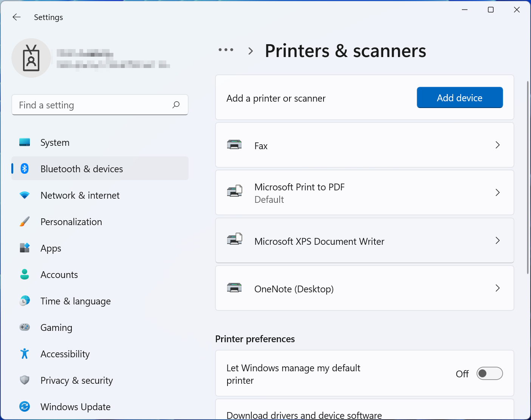The height and width of the screenshot is (420, 531).
Task: Click the Add device button
Action: 460,97
